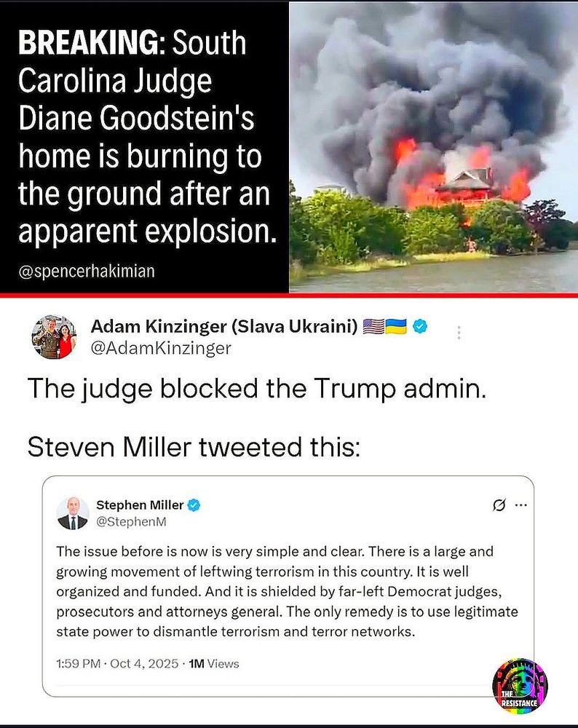Open the ellipsis menu on Miller's tweet
The height and width of the screenshot is (728, 578).
click(521, 505)
